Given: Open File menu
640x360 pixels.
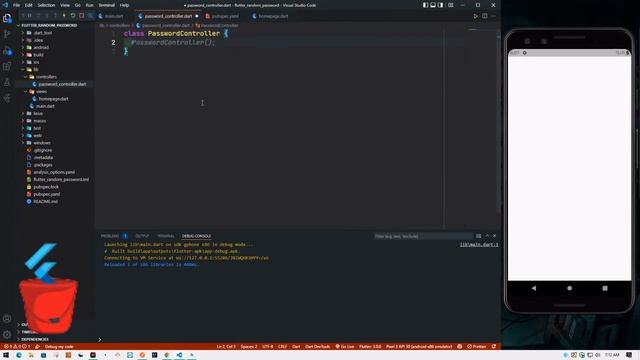Looking at the screenshot, I should point(16,5).
